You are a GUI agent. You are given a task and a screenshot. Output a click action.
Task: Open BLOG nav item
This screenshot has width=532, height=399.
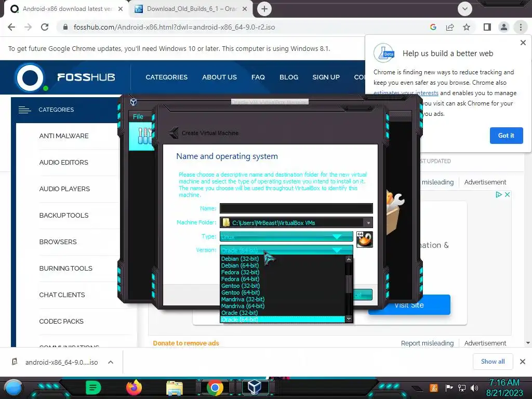(x=289, y=77)
